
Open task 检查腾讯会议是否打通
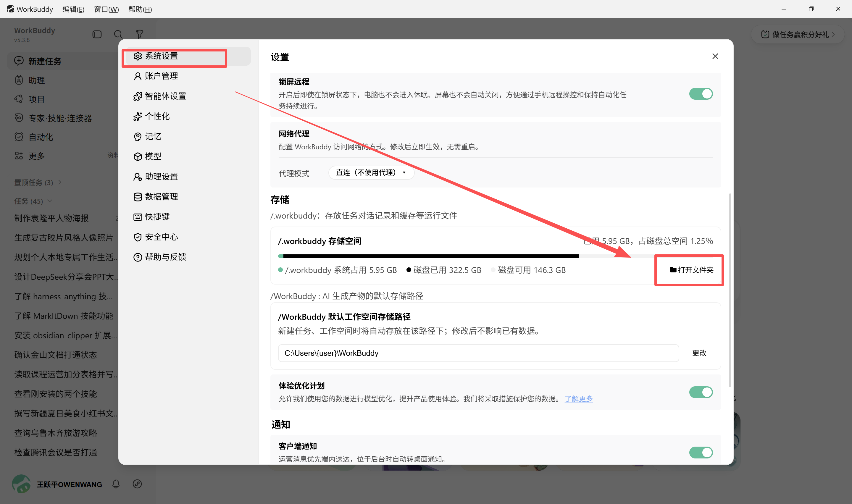(55, 453)
